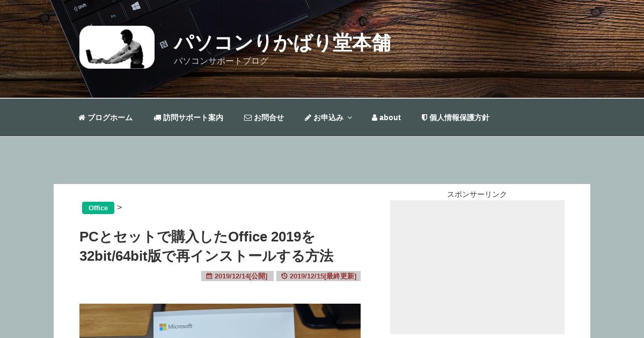This screenshot has height=338, width=644.
Task: Open the about menu item
Action: [x=386, y=117]
